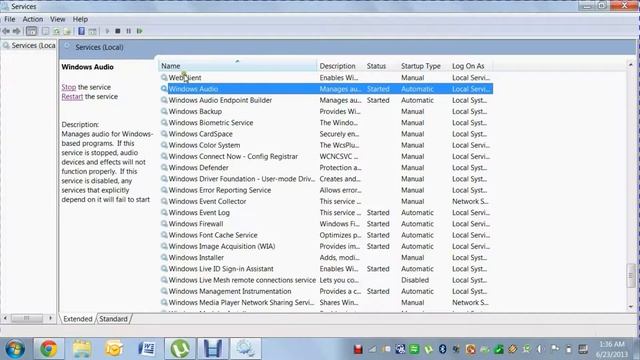Select Windows Media Player Network Sharing Service
640x360 pixels.
(x=327, y=302)
